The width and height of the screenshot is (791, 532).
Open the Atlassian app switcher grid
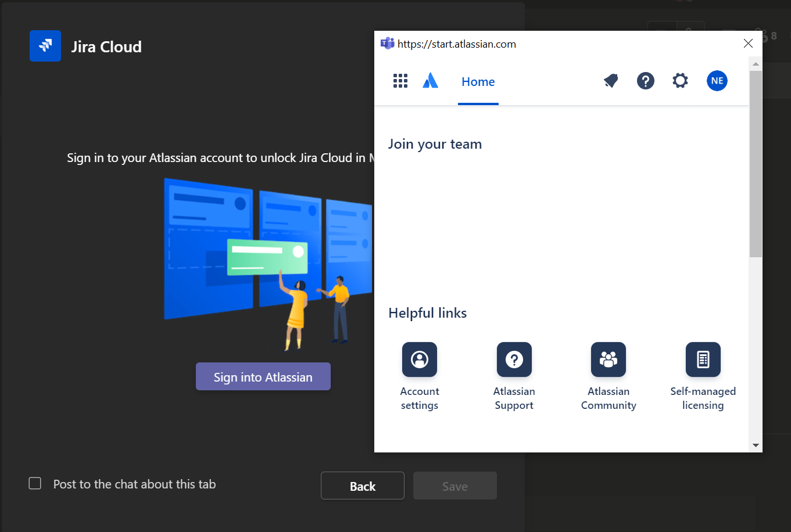coord(400,81)
